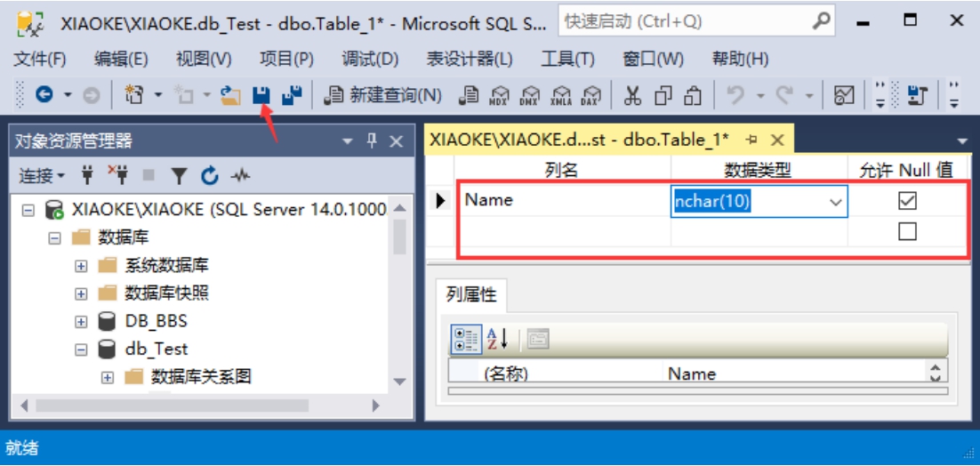Viewport: 980px width, 466px height.
Task: Click the Disconnect plug icon with red X
Action: (x=116, y=175)
